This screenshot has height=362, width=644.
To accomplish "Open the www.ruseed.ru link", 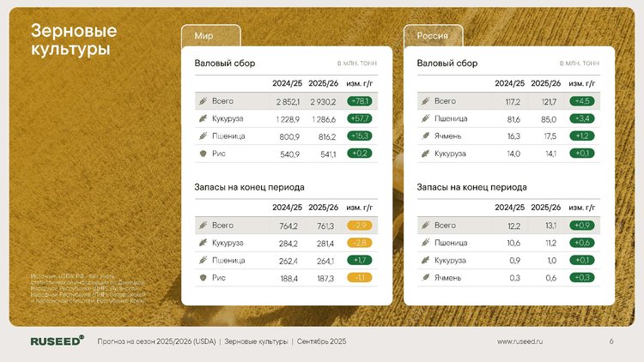I will point(520,341).
